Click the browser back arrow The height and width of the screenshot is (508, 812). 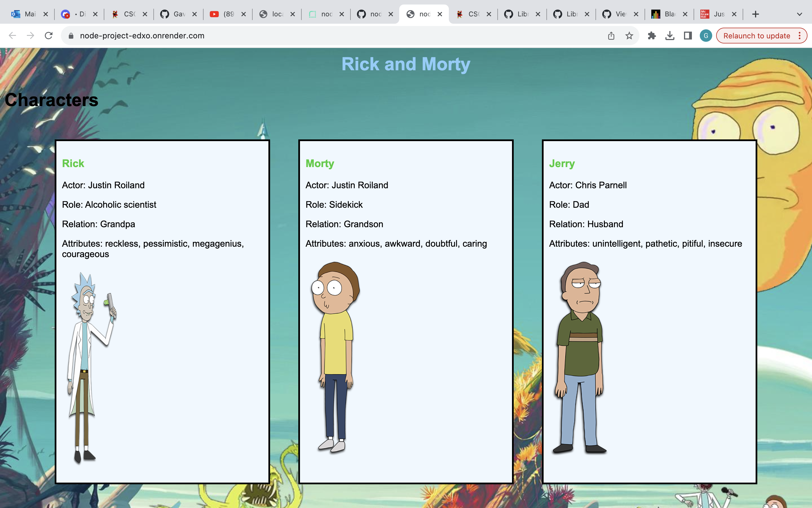tap(12, 36)
